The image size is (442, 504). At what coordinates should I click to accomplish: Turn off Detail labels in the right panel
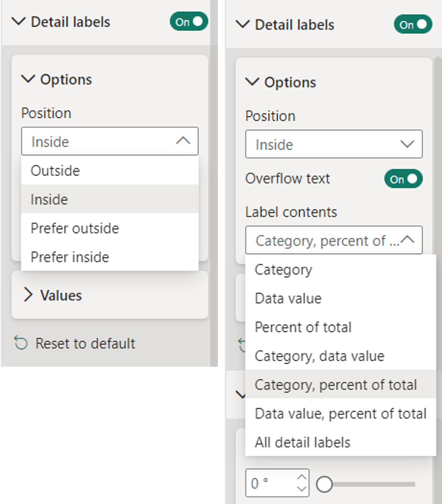click(x=413, y=24)
